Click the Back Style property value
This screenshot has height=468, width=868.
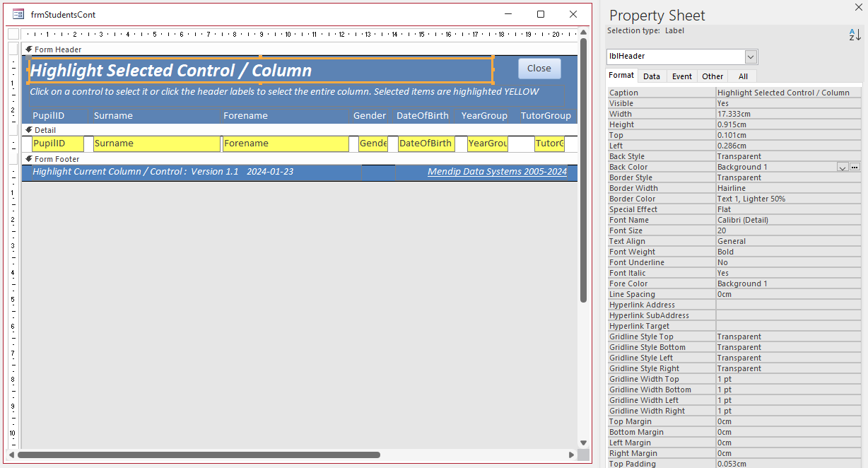pos(788,156)
